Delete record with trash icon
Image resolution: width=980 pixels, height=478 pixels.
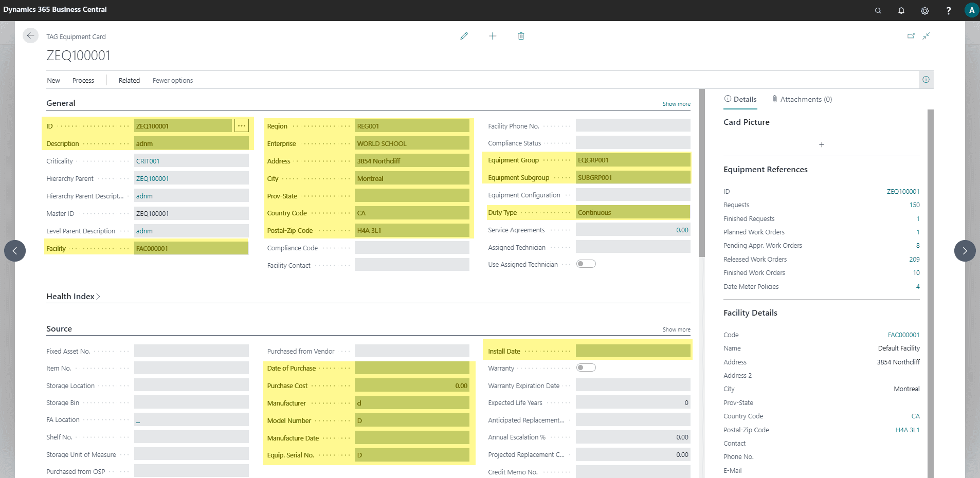click(x=521, y=36)
